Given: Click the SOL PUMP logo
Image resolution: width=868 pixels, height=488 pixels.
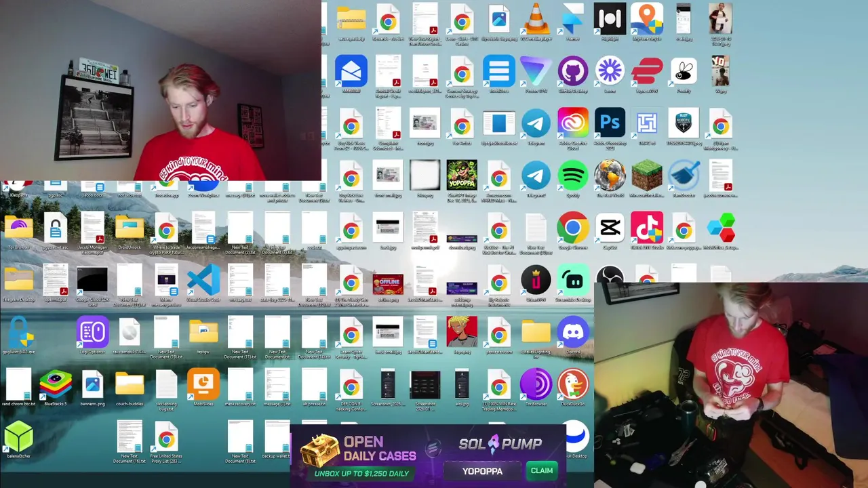Looking at the screenshot, I should coord(500,444).
